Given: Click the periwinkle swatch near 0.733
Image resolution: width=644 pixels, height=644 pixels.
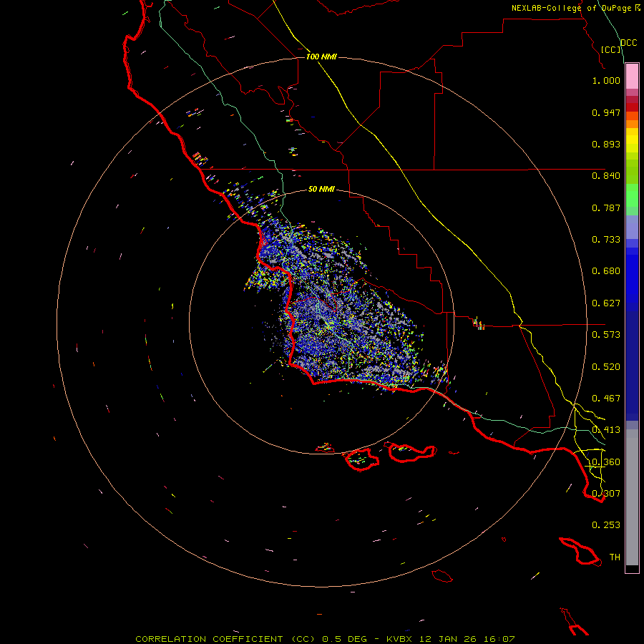Looking at the screenshot, I should (x=632, y=228).
